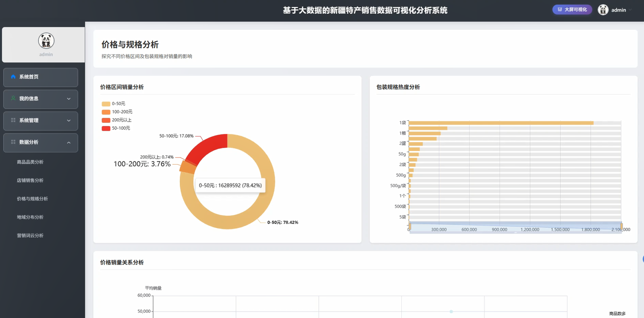Open 地域分布分析 page
The height and width of the screenshot is (318, 644).
coord(30,217)
